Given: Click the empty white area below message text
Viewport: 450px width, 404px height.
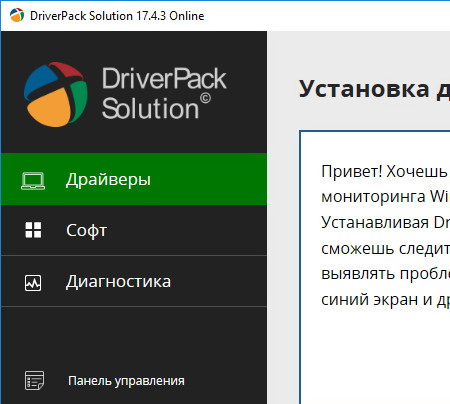Looking at the screenshot, I should [376, 357].
